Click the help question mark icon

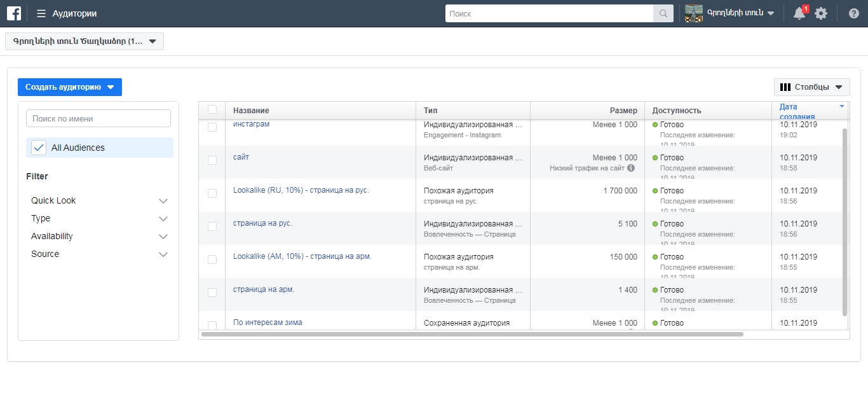coord(854,13)
